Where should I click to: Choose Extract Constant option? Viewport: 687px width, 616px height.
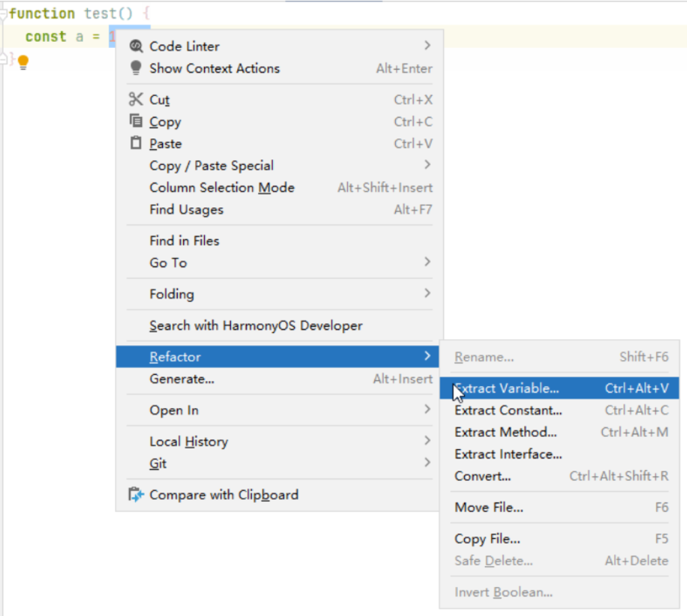[x=508, y=410]
